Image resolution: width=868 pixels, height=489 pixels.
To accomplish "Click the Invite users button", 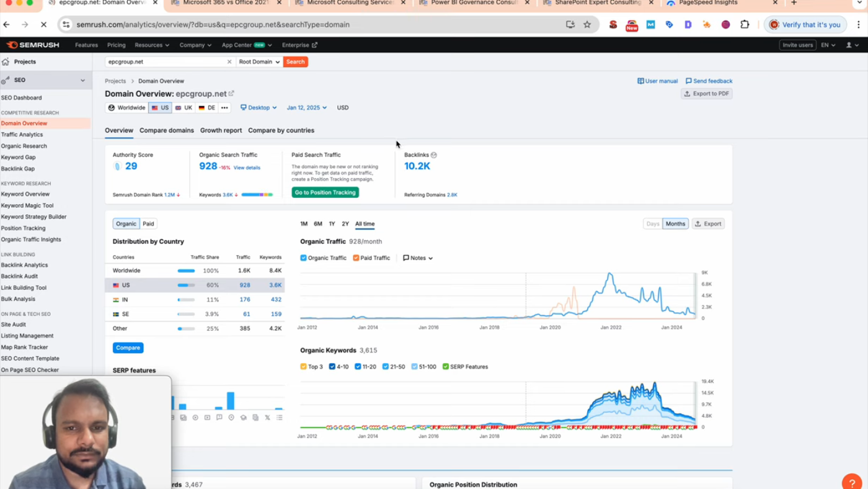I will [797, 45].
